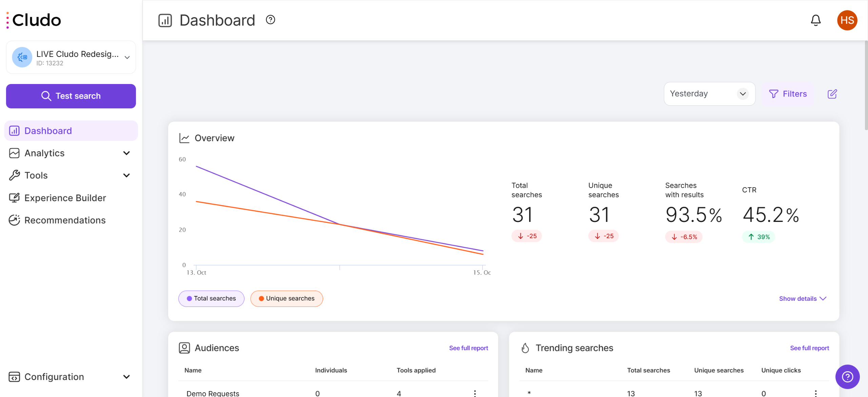This screenshot has width=868, height=397.
Task: Open the HS user avatar menu
Action: [x=847, y=20]
